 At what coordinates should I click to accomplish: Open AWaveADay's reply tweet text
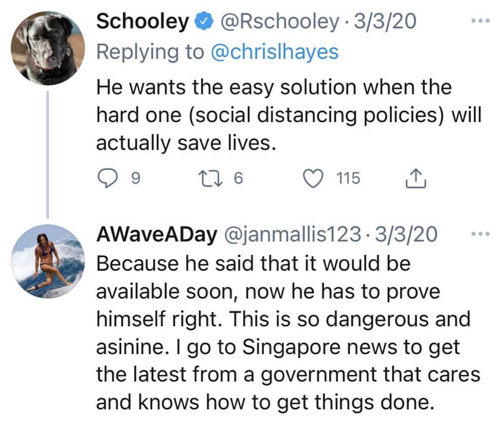(x=288, y=333)
